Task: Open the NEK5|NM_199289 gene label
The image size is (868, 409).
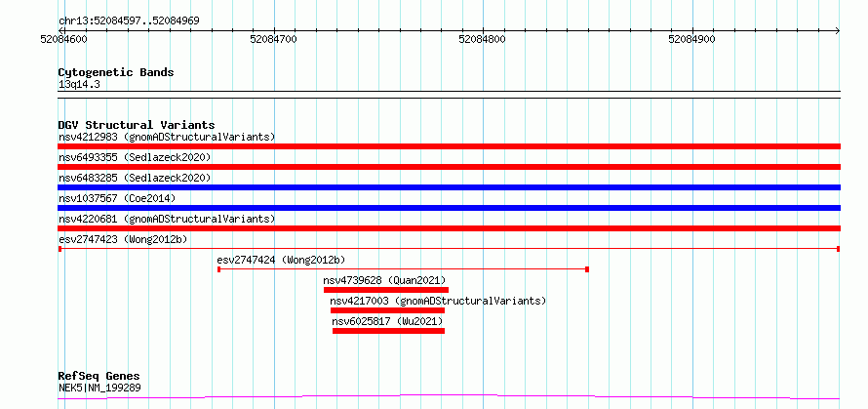Action: (x=99, y=388)
